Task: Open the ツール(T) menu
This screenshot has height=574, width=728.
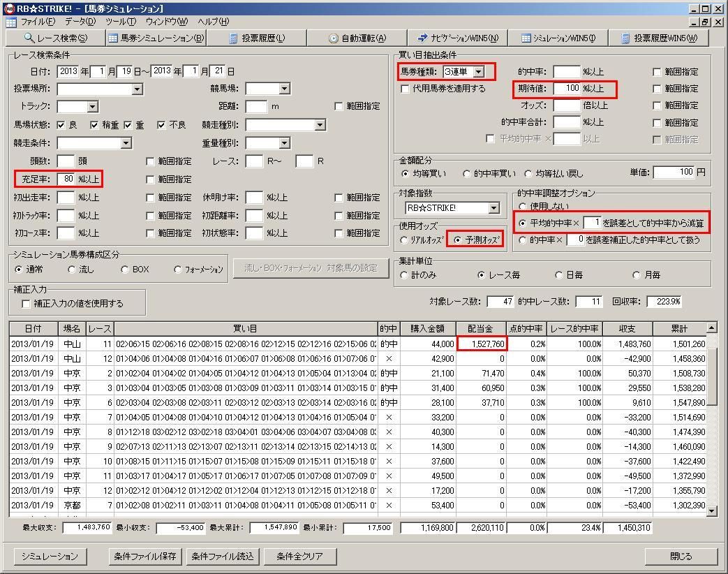Action: 121,22
